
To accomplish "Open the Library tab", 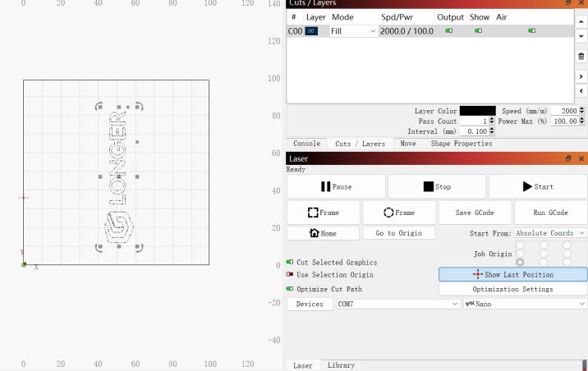I will (341, 365).
